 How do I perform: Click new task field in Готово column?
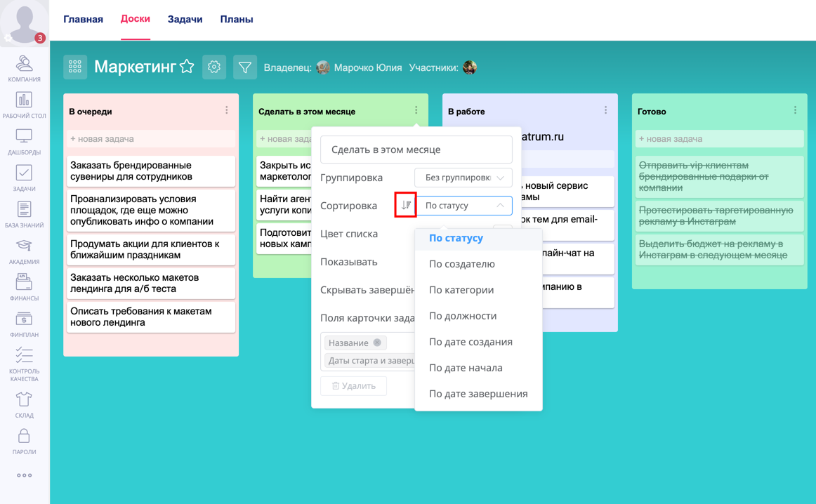click(719, 139)
